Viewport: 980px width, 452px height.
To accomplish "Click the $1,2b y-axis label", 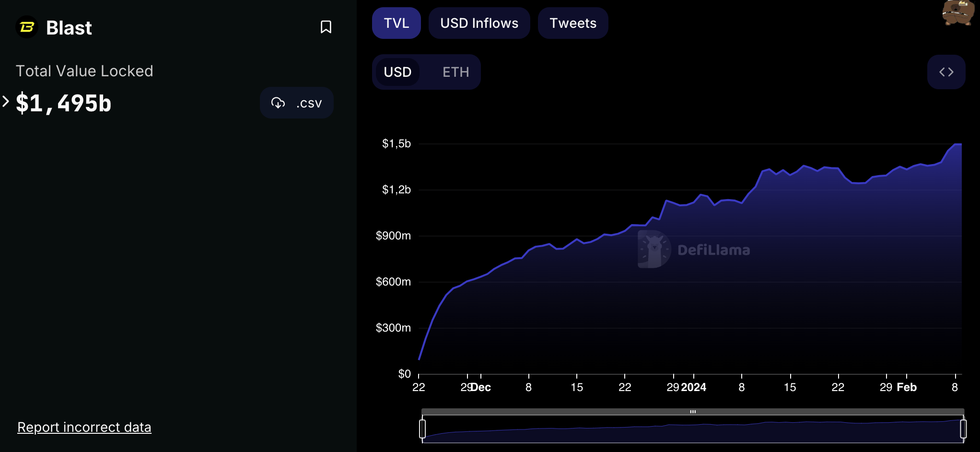I will 397,190.
